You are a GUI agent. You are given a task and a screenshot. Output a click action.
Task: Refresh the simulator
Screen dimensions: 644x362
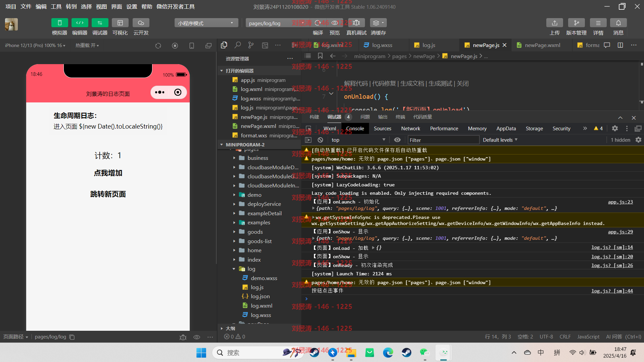tap(158, 46)
